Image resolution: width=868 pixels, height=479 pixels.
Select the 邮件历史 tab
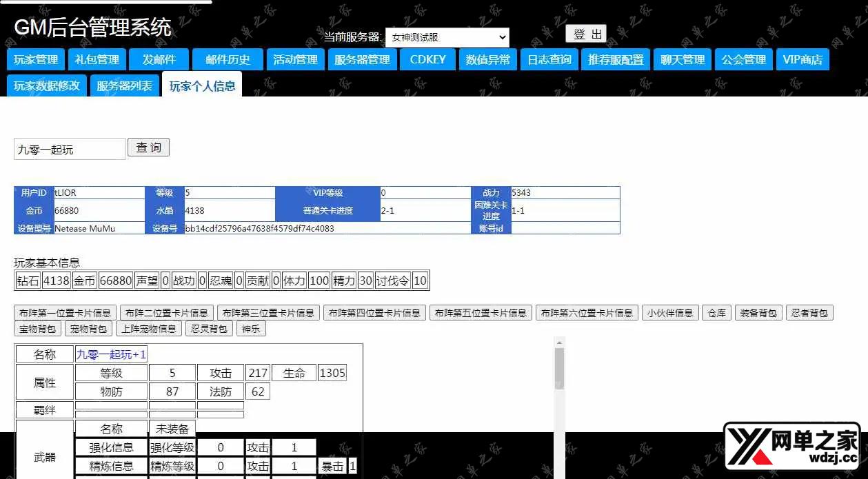(228, 60)
